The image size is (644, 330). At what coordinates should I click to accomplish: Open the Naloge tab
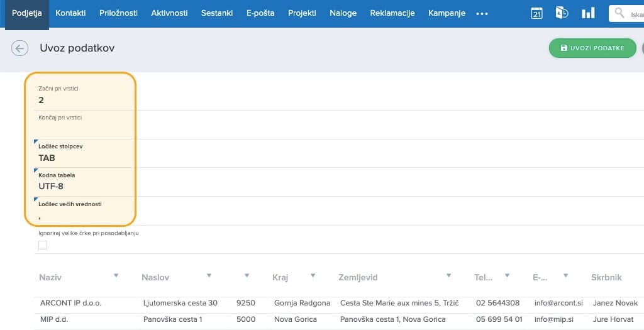pos(343,13)
